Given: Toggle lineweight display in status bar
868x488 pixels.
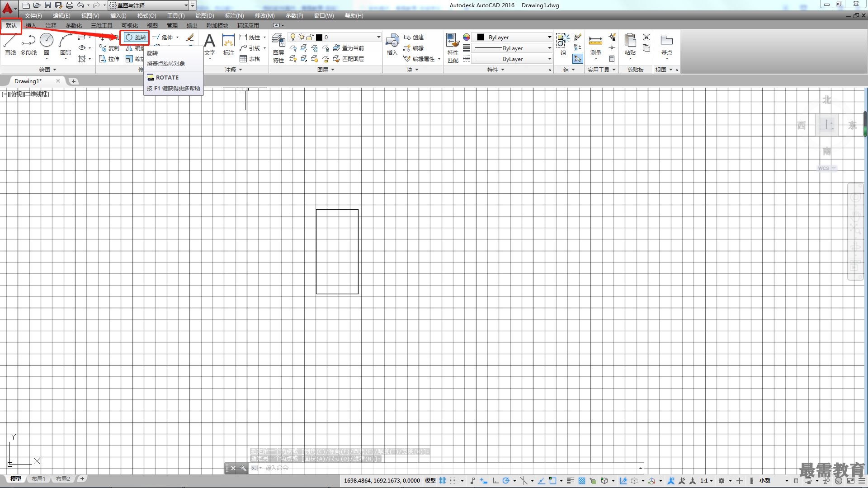Looking at the screenshot, I should (x=571, y=480).
